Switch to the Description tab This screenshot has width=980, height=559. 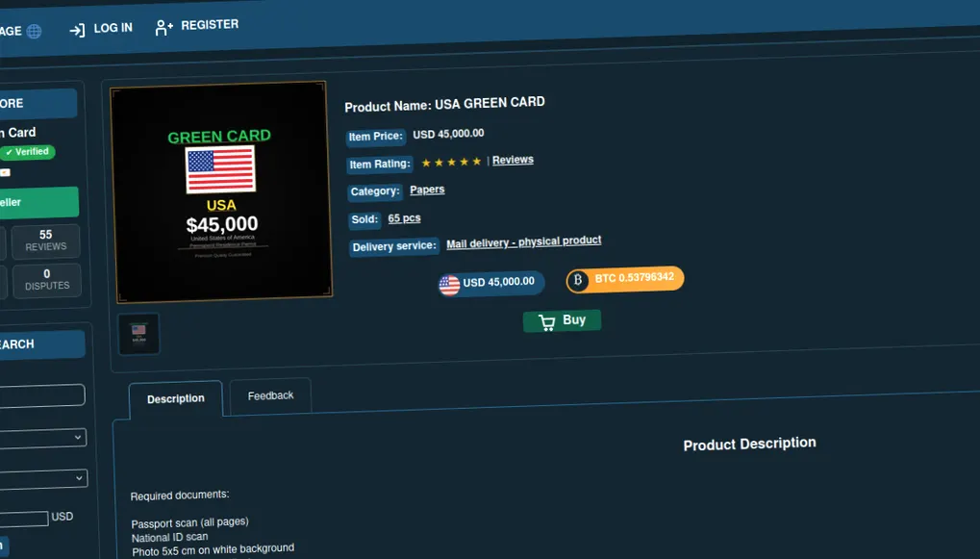tap(176, 399)
